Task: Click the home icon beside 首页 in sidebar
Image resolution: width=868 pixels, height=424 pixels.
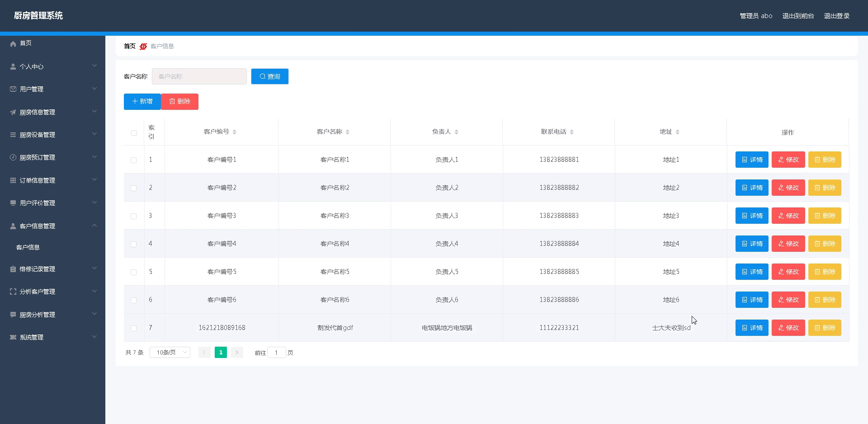Action: click(x=13, y=43)
